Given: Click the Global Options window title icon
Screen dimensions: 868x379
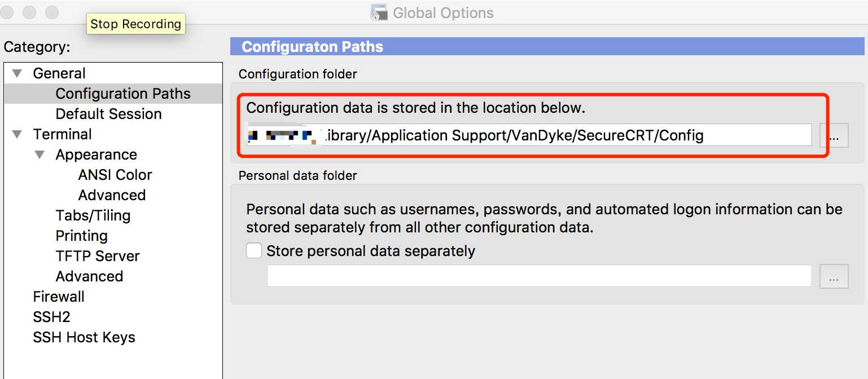Looking at the screenshot, I should (379, 12).
